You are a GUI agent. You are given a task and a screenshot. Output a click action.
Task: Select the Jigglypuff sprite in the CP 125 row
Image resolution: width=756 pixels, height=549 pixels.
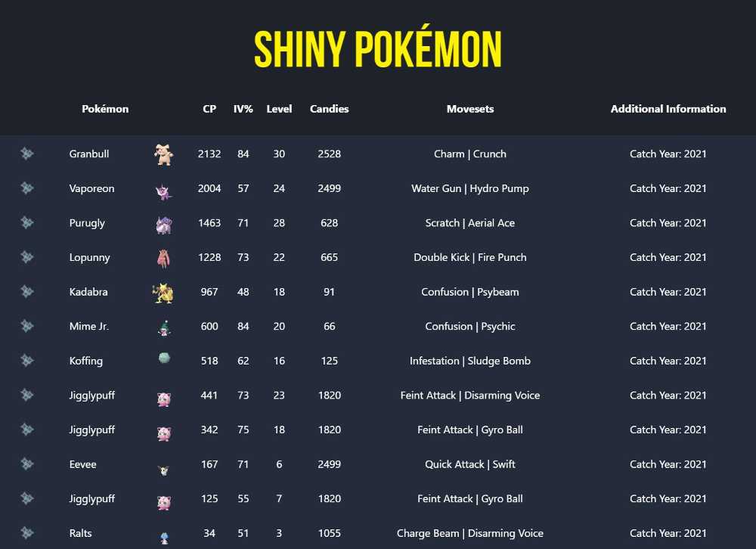click(164, 502)
